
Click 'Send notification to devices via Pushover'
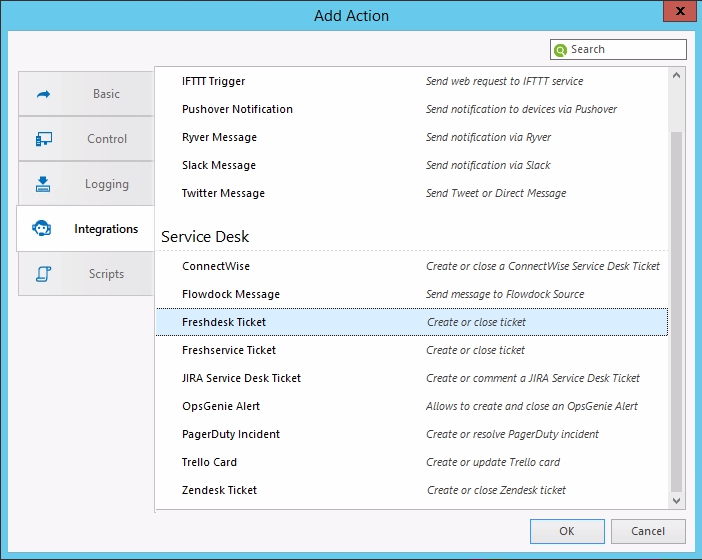coord(521,109)
